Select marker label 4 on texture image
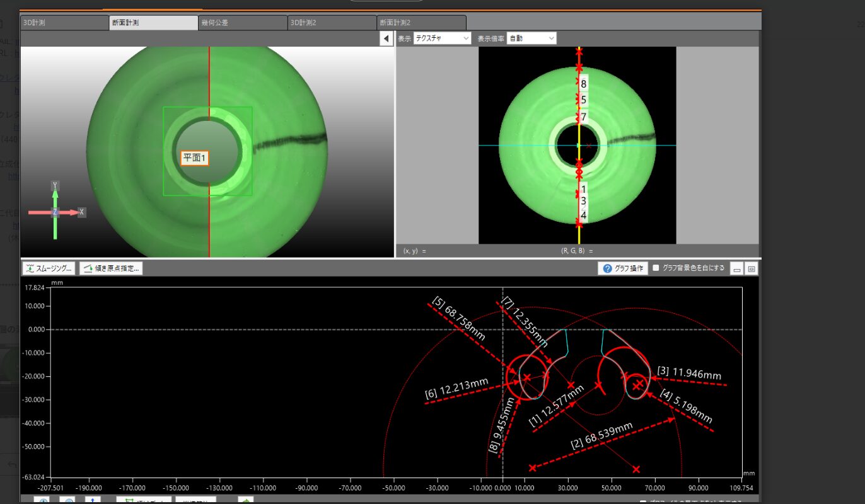Image resolution: width=865 pixels, height=504 pixels. [x=584, y=215]
